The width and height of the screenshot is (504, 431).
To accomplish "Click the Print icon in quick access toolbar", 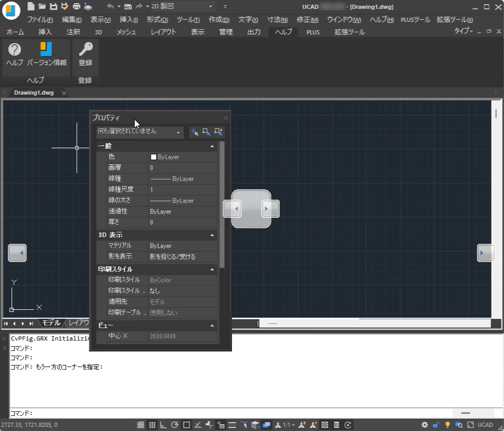I will pyautogui.click(x=76, y=6).
